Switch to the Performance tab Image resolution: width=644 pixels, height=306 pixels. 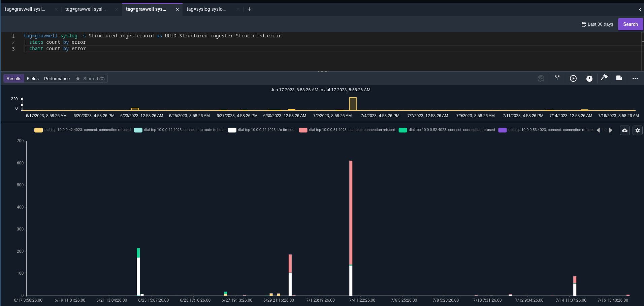[x=57, y=79]
